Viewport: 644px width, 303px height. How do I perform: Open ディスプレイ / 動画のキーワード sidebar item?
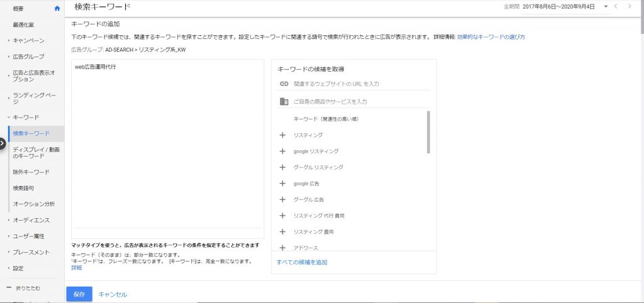coord(36,153)
